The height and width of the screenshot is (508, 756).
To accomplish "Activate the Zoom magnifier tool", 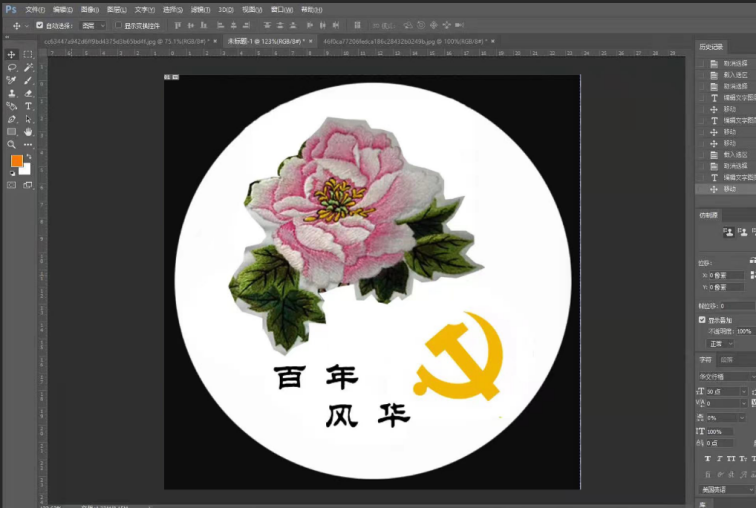I will 12,144.
